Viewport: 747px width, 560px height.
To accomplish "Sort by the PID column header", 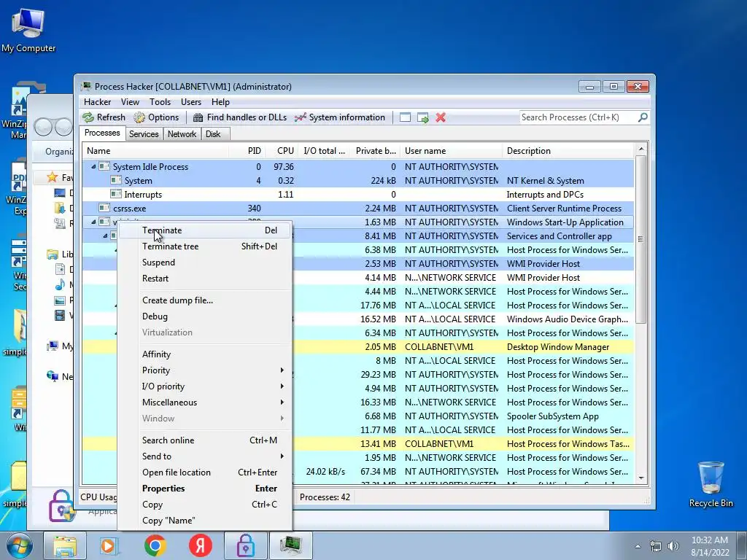I will (x=248, y=151).
